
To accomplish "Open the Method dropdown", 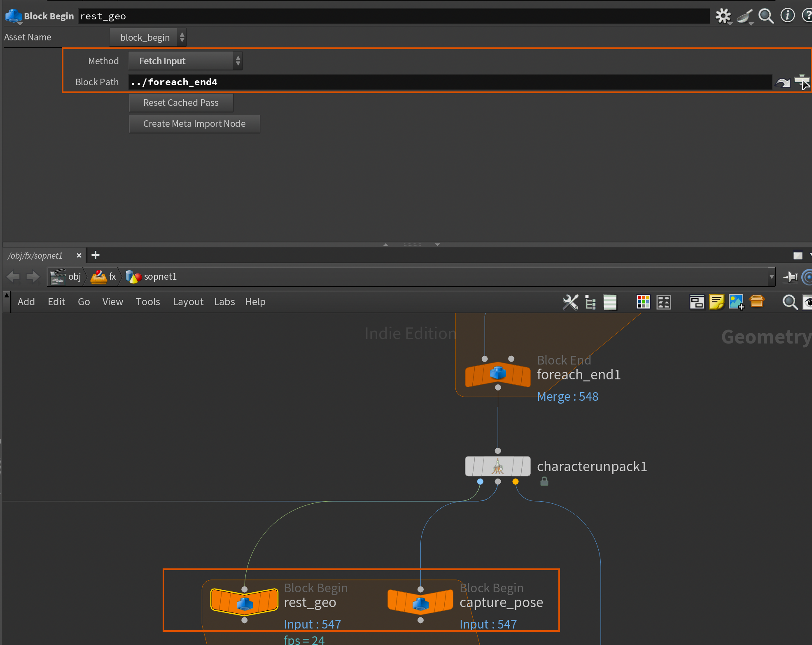I will pyautogui.click(x=185, y=61).
